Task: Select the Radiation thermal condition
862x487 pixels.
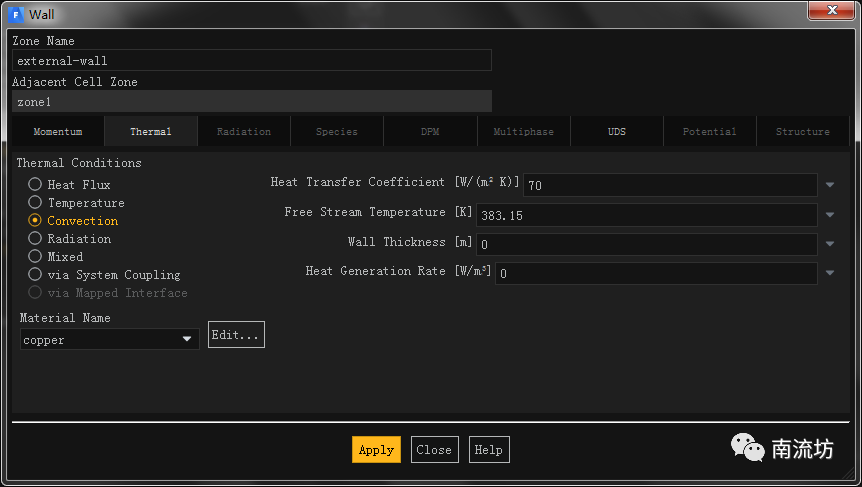Action: [35, 239]
